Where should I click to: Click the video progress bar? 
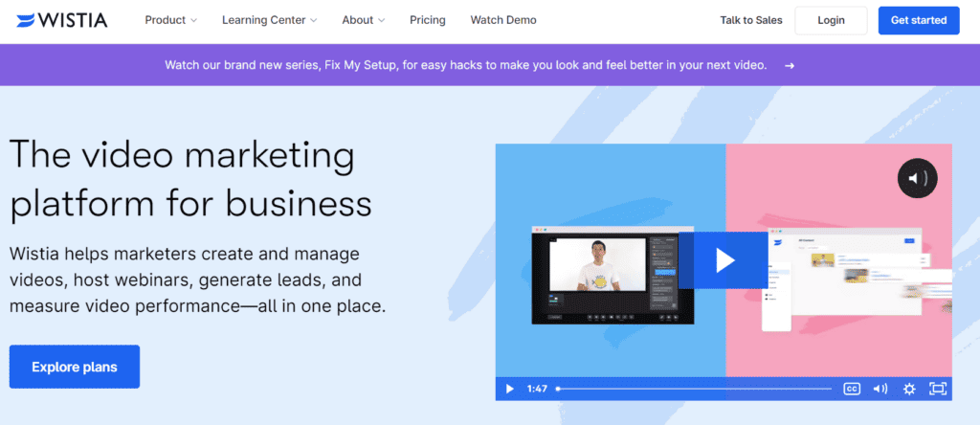695,389
